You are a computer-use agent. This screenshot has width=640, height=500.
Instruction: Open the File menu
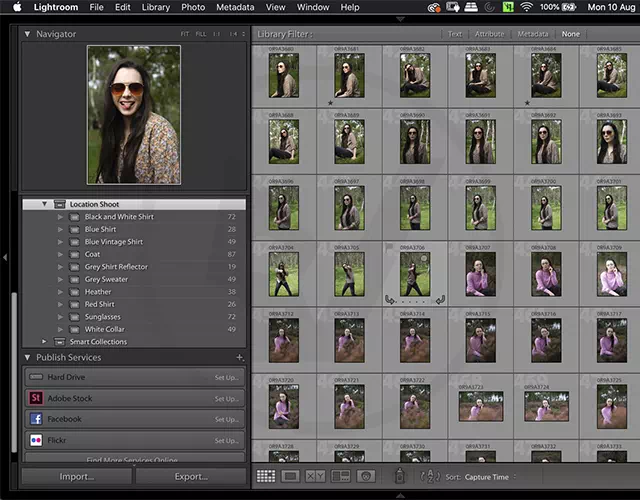tap(96, 7)
